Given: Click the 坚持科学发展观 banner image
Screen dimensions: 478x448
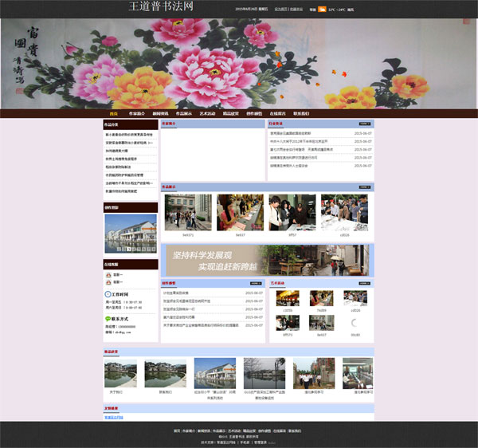Looking at the screenshot, I should (265, 260).
